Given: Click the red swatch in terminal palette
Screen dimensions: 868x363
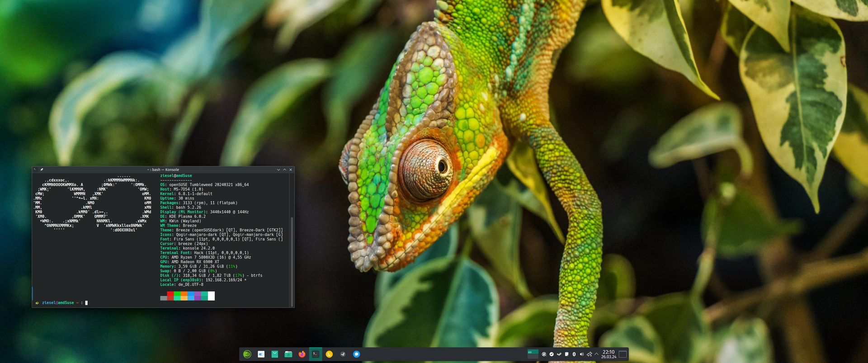Looking at the screenshot, I should [x=170, y=296].
